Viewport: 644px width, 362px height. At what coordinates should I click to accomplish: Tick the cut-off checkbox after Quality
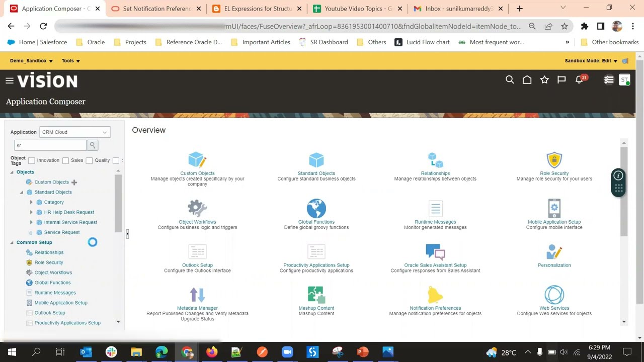pos(116,160)
